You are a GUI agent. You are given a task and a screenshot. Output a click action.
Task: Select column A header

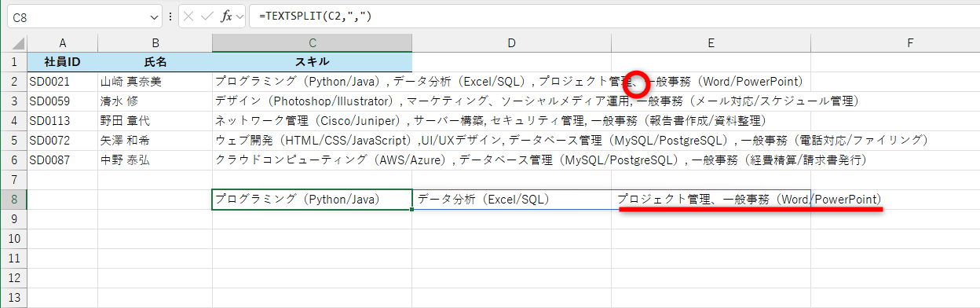[62, 42]
